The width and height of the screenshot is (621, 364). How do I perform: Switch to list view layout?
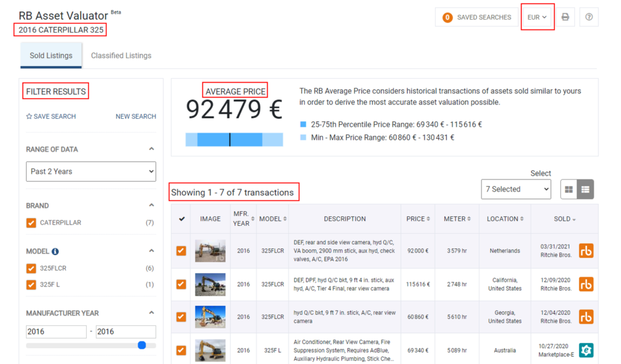tap(585, 189)
